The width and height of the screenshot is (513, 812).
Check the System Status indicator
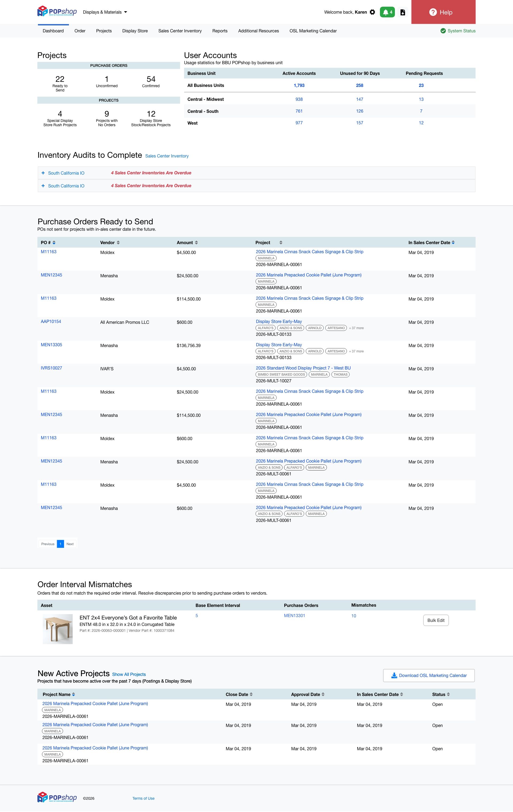pos(458,31)
